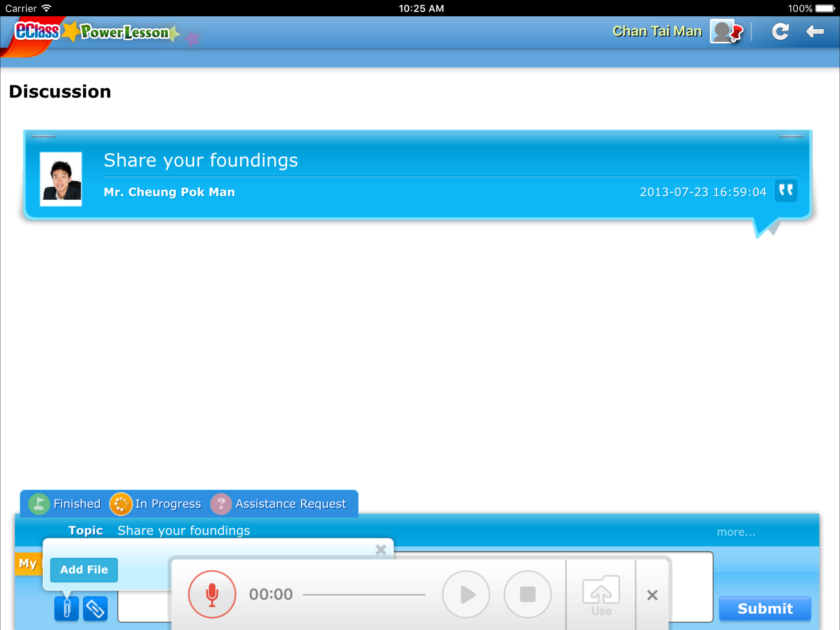Expand topic details with more...
Viewport: 840px width, 630px height.
pos(736,532)
